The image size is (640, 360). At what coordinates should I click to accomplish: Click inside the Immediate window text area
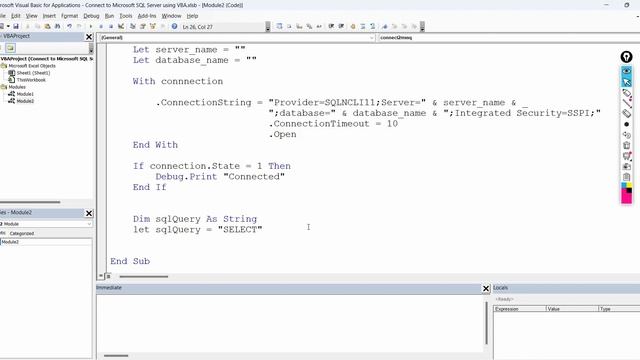290,322
